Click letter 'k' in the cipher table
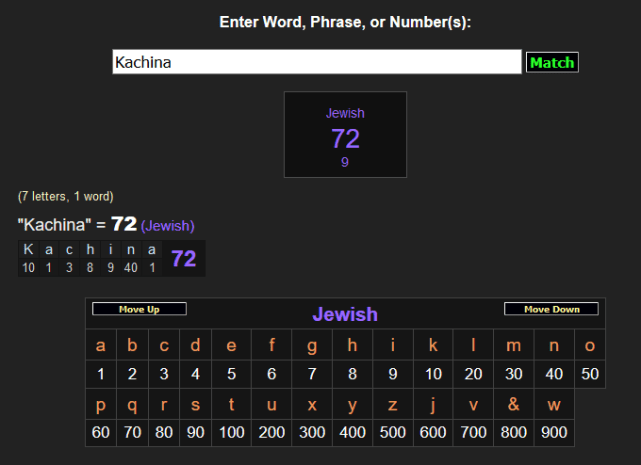This screenshot has width=641, height=465. pos(433,346)
